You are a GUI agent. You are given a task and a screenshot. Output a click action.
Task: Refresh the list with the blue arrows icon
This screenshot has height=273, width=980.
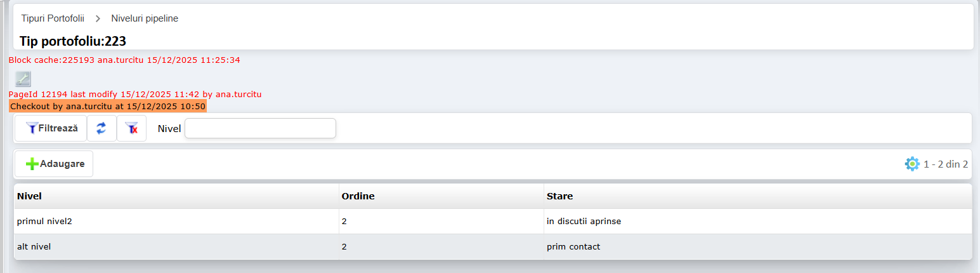tap(101, 128)
